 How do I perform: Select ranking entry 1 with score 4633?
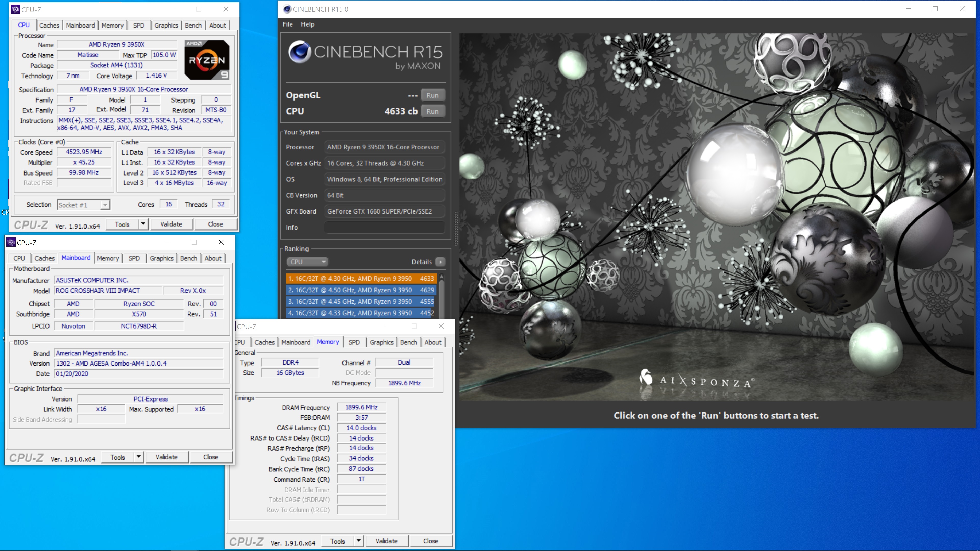361,278
